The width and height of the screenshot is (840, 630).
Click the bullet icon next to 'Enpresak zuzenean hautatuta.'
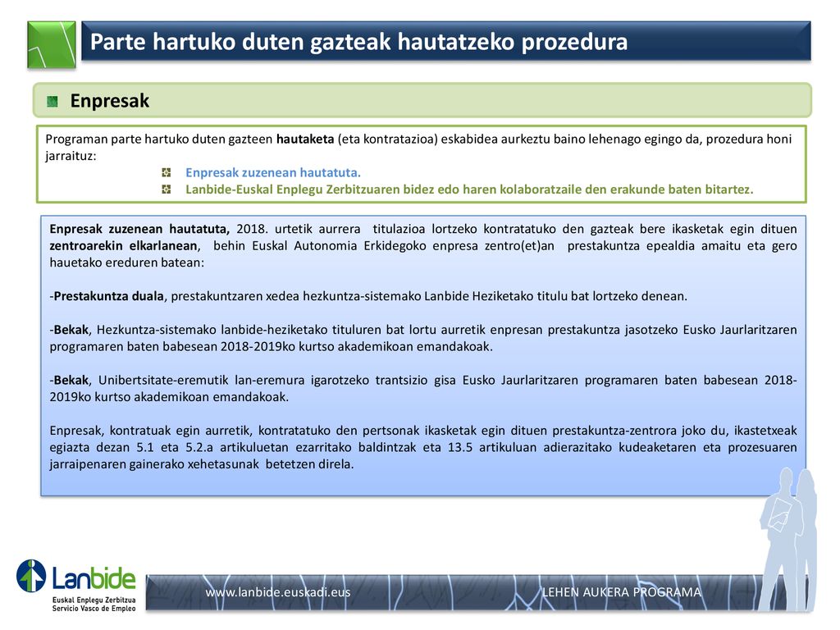pyautogui.click(x=166, y=172)
